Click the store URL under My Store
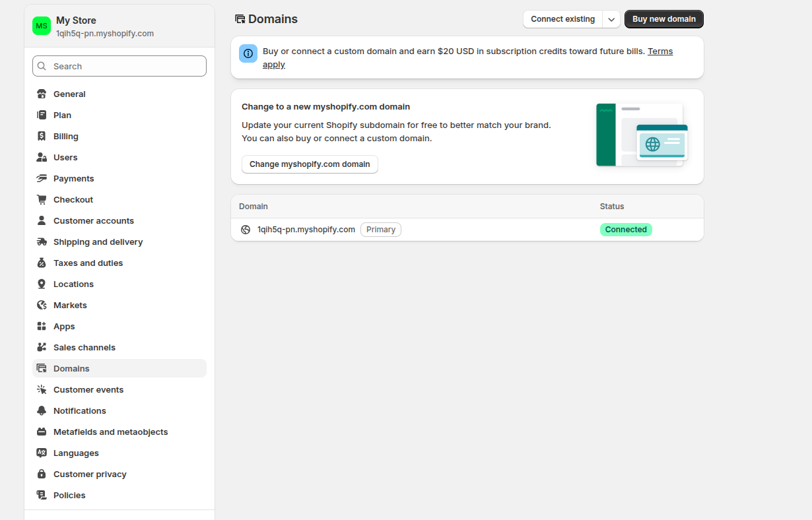The height and width of the screenshot is (520, 812). 105,34
